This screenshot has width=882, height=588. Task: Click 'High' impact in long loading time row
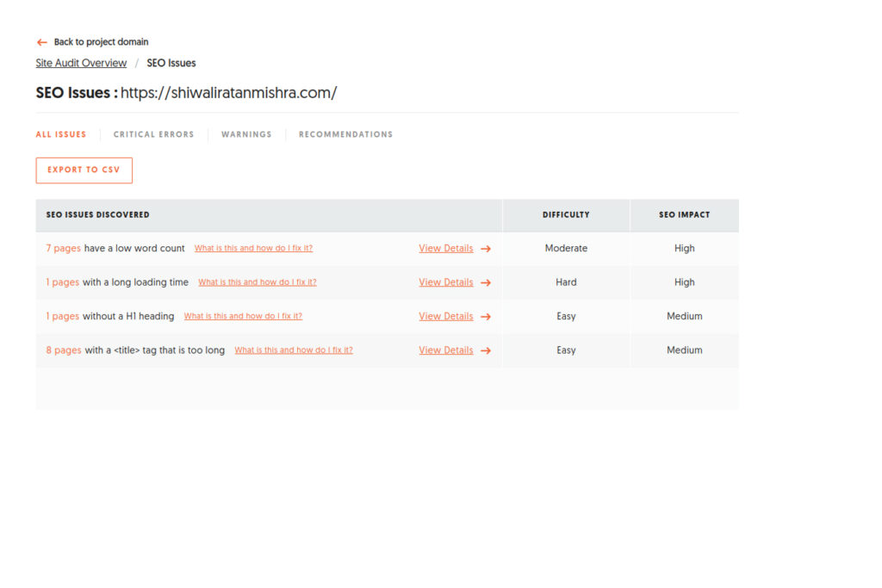tap(685, 282)
